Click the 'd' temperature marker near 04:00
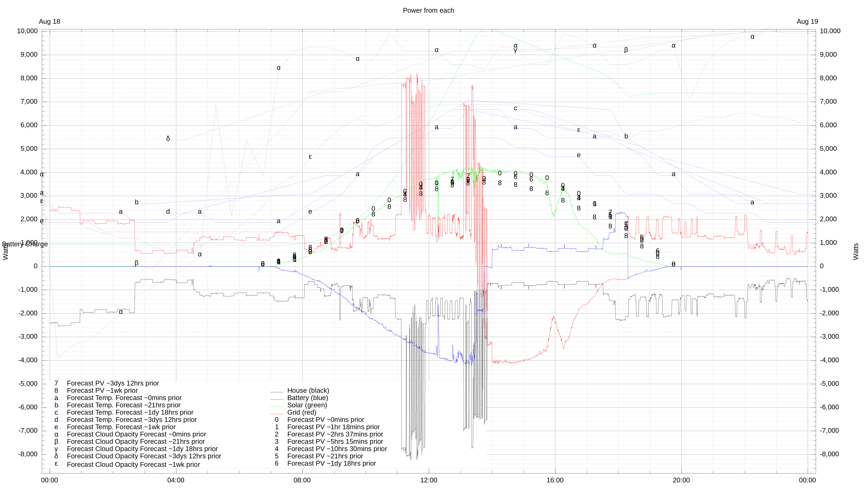 168,211
